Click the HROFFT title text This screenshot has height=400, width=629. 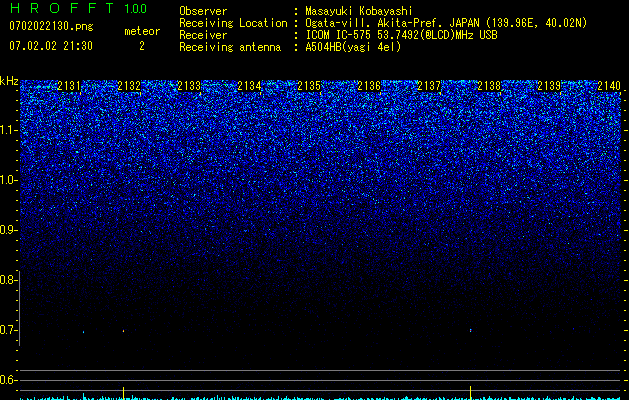(x=62, y=8)
